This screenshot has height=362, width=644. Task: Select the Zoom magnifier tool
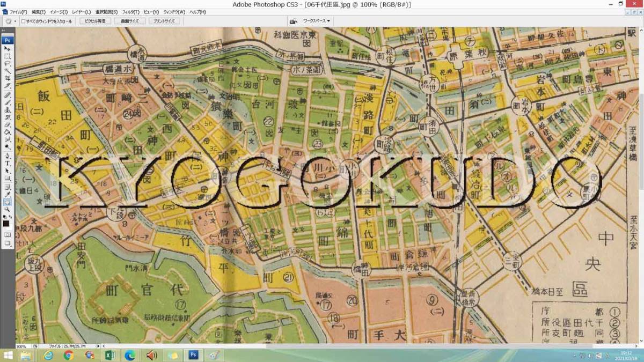pos(8,209)
